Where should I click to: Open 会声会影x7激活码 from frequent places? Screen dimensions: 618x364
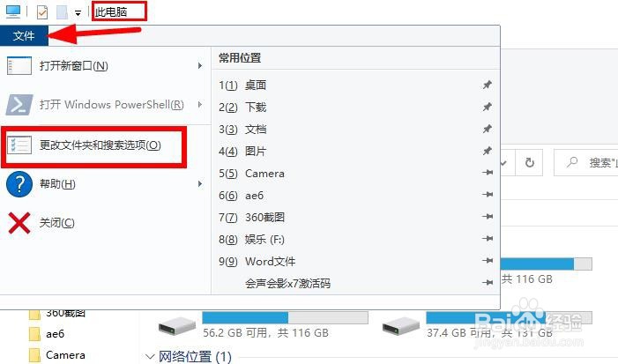pyautogui.click(x=287, y=283)
